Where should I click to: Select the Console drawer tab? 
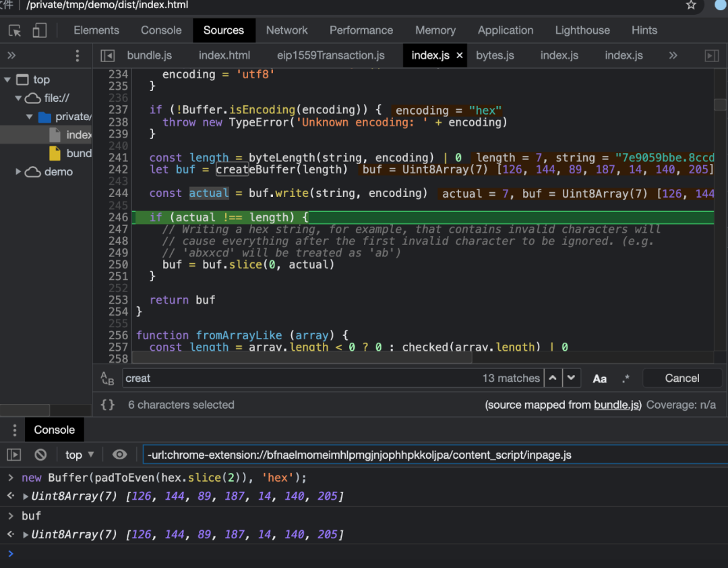[54, 430]
